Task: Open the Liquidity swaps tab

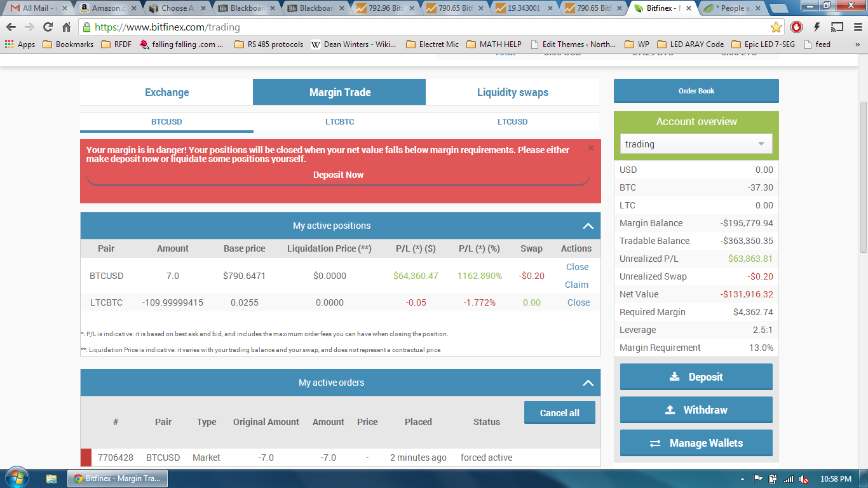Action: point(513,92)
